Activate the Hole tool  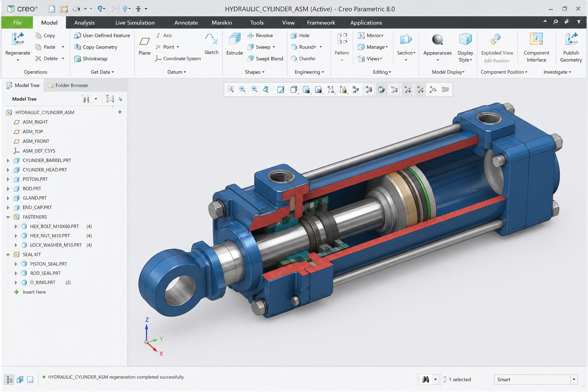[300, 35]
